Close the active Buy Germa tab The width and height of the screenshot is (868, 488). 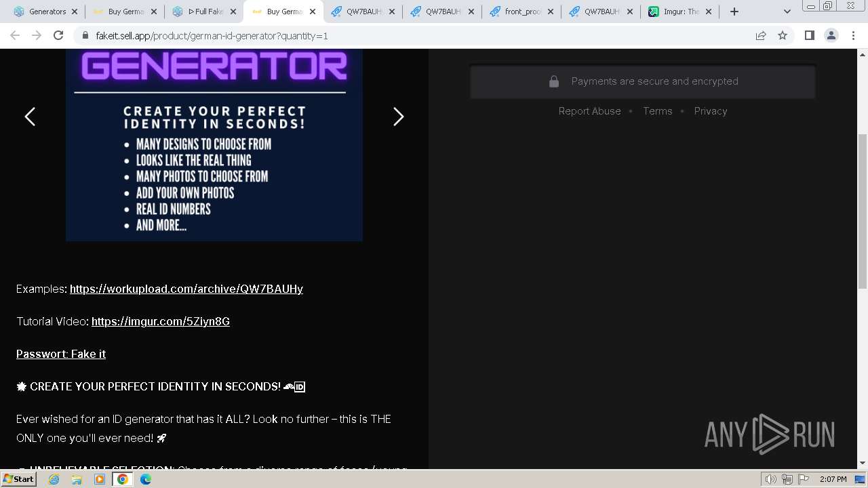tap(313, 12)
